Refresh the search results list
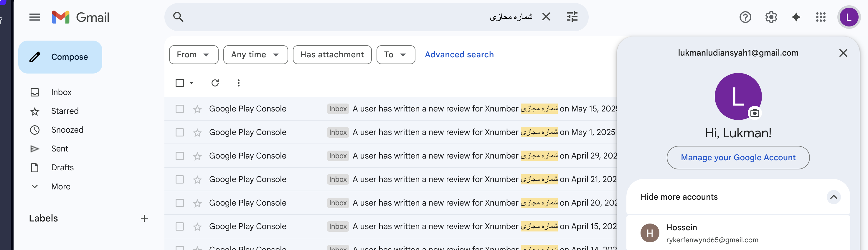 click(x=215, y=83)
